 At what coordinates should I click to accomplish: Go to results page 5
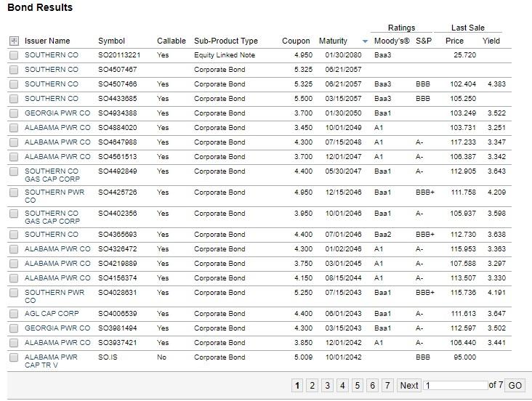(358, 386)
